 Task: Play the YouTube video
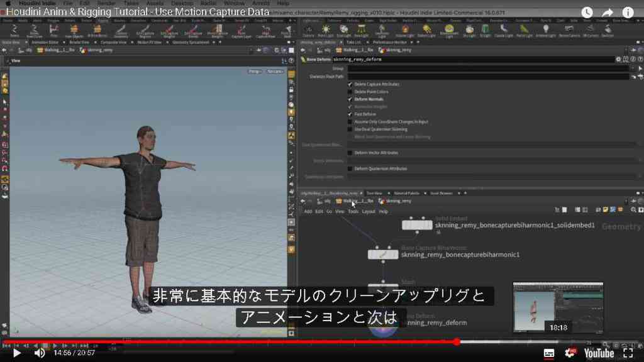pyautogui.click(x=17, y=353)
